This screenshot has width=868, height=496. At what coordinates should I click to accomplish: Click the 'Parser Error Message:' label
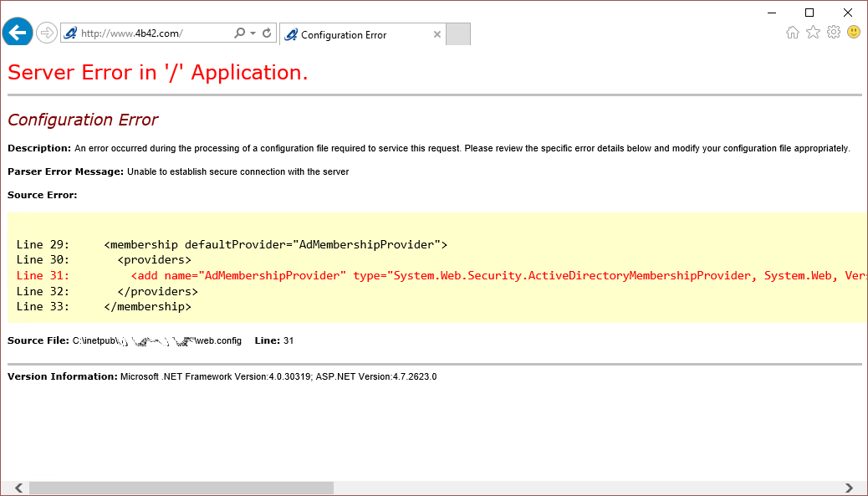66,171
